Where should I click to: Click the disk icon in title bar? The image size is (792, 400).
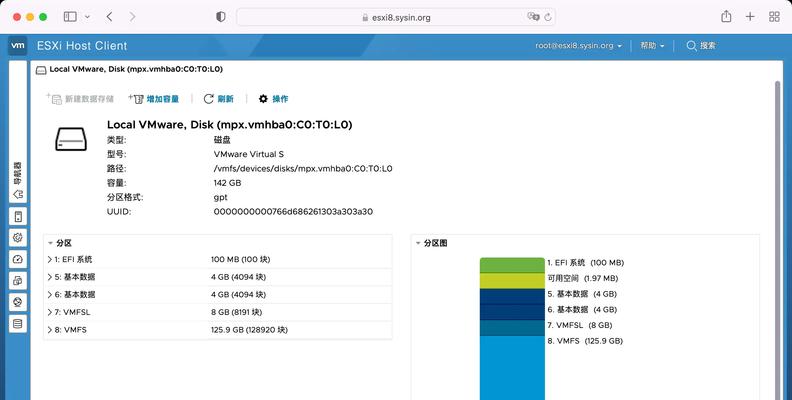click(41, 70)
